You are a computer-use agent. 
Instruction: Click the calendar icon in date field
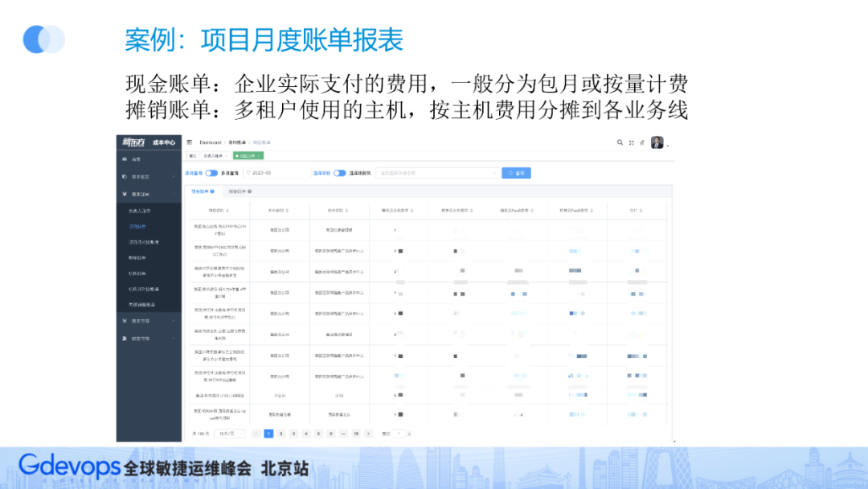click(x=248, y=173)
